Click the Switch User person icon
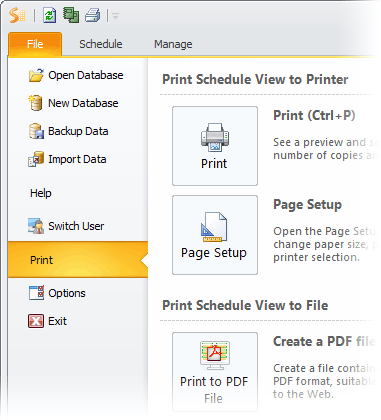 [36, 226]
